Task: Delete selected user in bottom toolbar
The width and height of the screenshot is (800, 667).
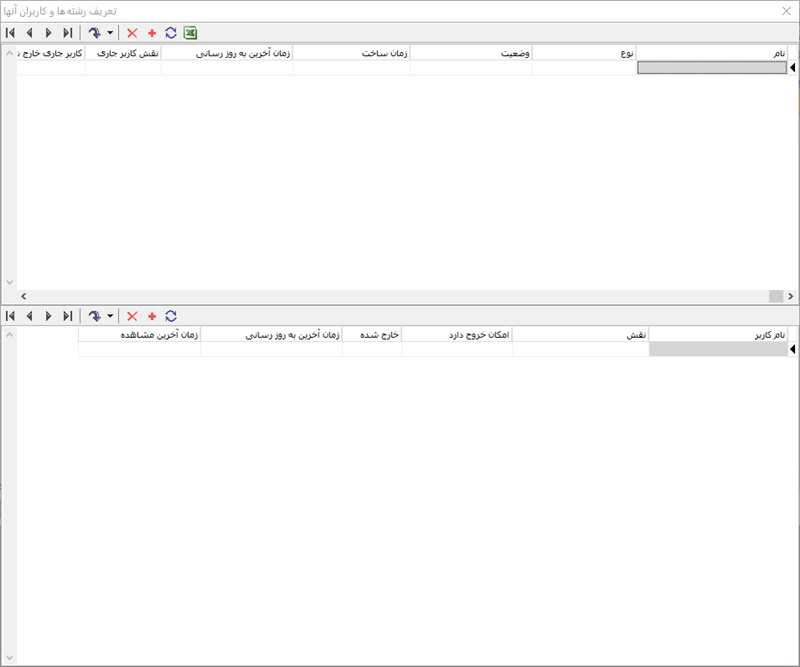Action: pyautogui.click(x=132, y=316)
